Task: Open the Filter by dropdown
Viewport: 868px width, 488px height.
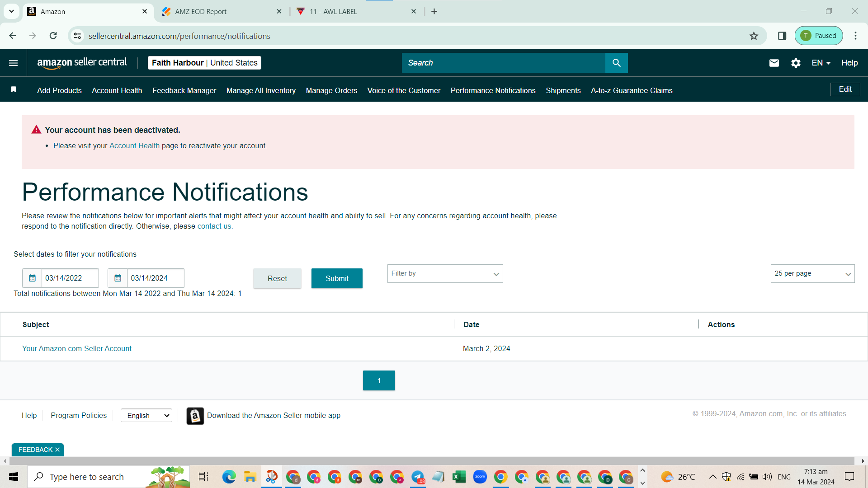Action: coord(445,274)
